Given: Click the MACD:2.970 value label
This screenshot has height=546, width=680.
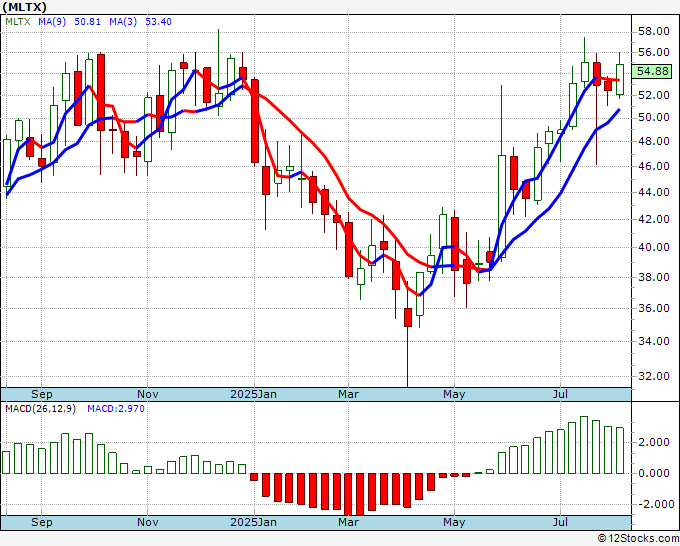Looking at the screenshot, I should point(116,409).
